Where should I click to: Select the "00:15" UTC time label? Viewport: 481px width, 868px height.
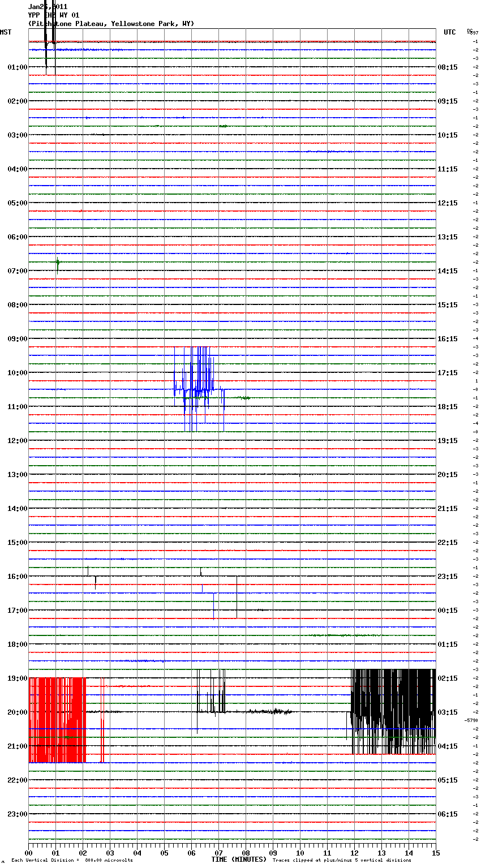[x=448, y=611]
